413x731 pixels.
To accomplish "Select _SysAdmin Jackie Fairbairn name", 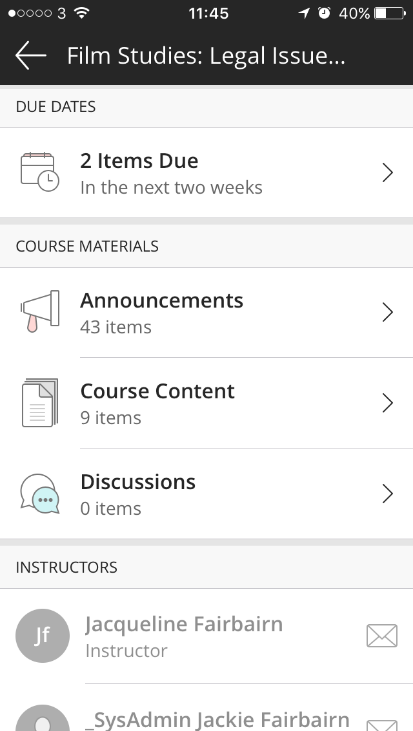I will 217,719.
